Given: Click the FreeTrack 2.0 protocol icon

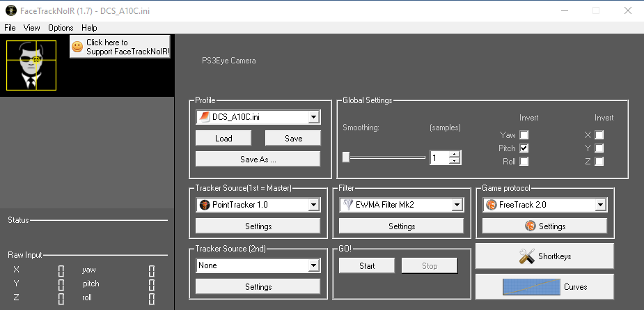Looking at the screenshot, I should coord(492,205).
